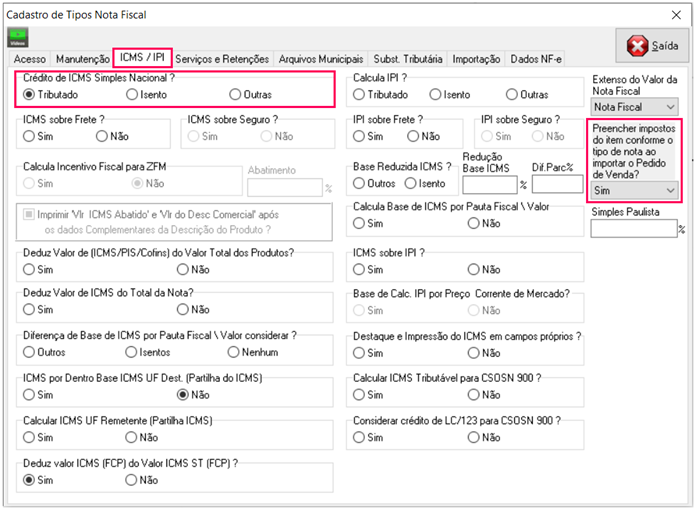Go to Serviços e Retenções tab

(x=223, y=60)
